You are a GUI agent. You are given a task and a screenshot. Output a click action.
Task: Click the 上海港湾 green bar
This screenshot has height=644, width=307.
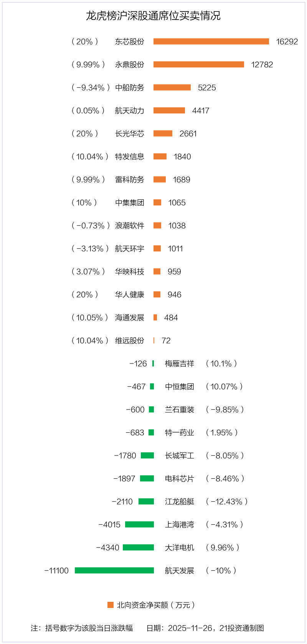(139, 524)
